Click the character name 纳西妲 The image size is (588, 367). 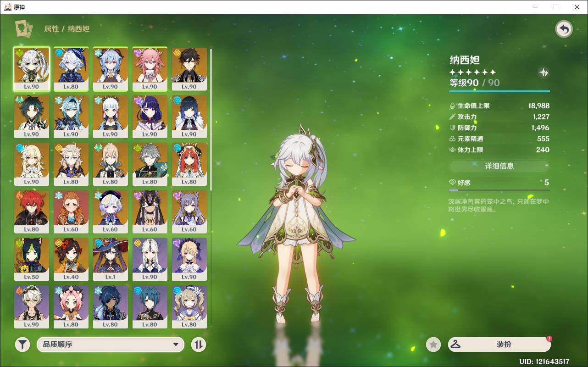coord(465,60)
